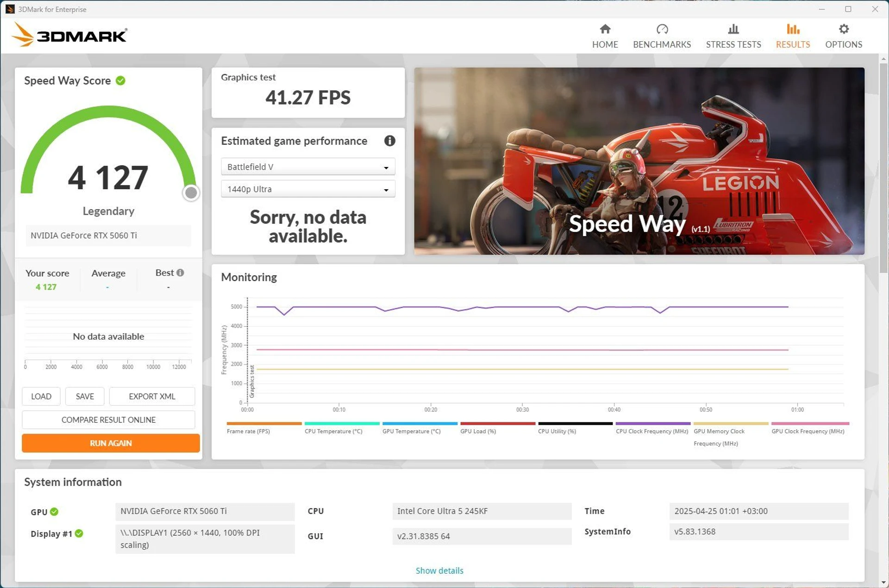The width and height of the screenshot is (889, 588).
Task: Toggle Frame rate (FPS) legend swatch
Action: coord(264,423)
